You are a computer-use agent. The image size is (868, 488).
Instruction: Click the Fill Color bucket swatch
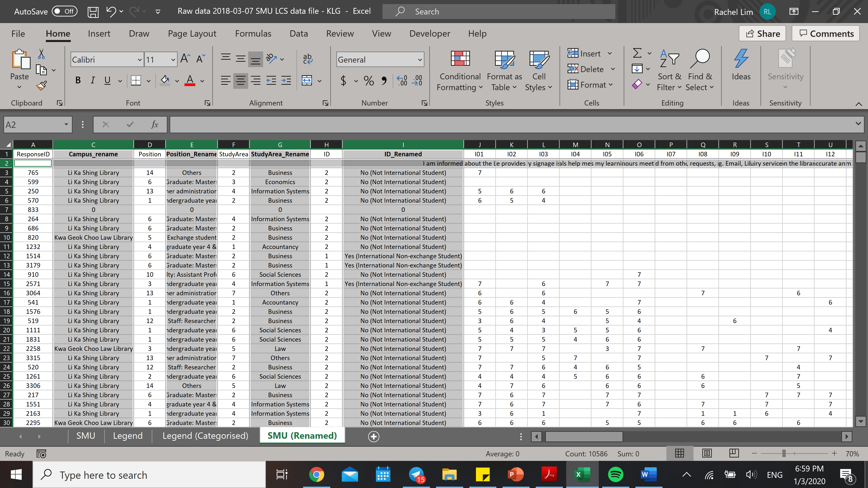coord(164,80)
